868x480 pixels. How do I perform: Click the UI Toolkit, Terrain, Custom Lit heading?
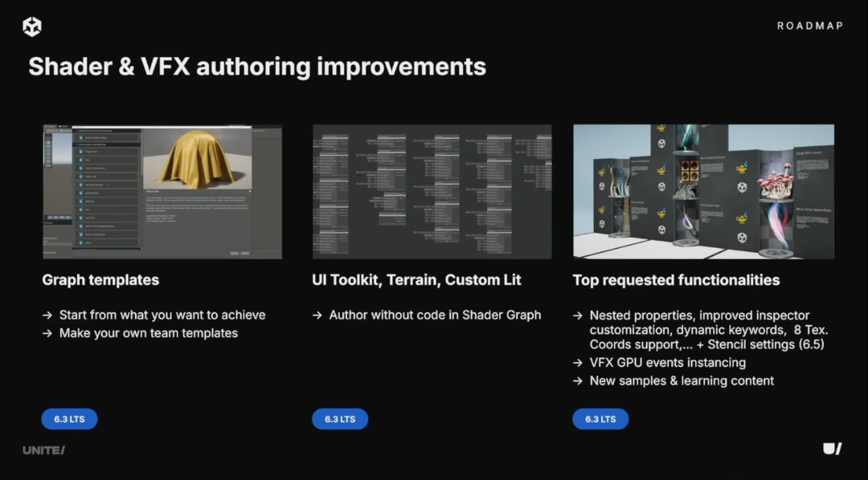click(417, 280)
